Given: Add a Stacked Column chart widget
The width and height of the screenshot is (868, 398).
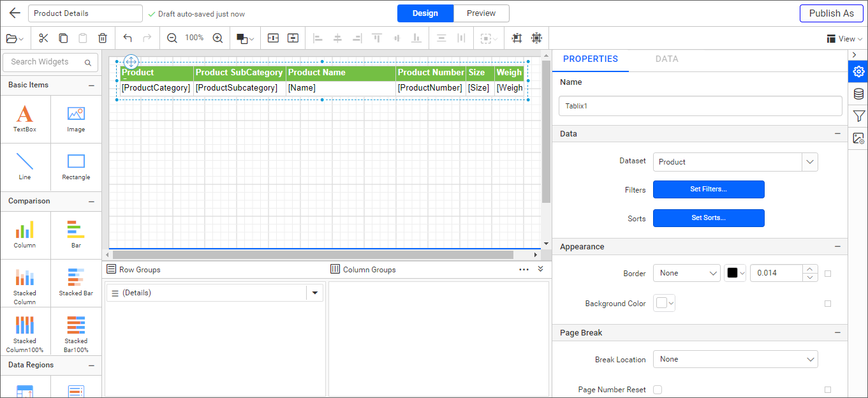Looking at the screenshot, I should [25, 283].
